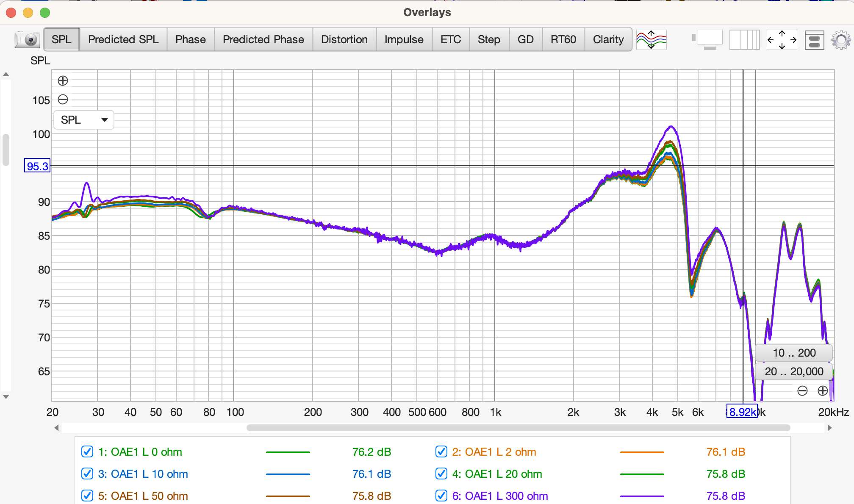Switch to the Distortion tab
The height and width of the screenshot is (504, 854).
(x=344, y=39)
